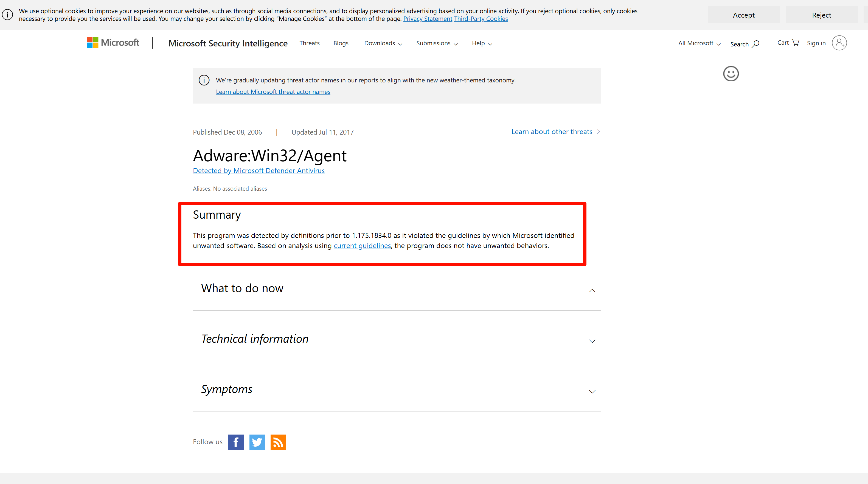Open the All Microsoft dropdown
Screen dimensions: 868x484
pyautogui.click(x=699, y=43)
